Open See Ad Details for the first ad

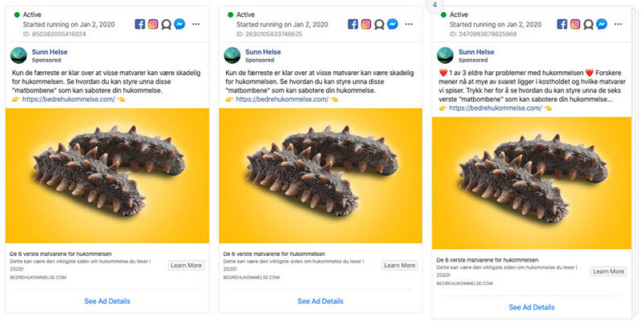(x=107, y=302)
